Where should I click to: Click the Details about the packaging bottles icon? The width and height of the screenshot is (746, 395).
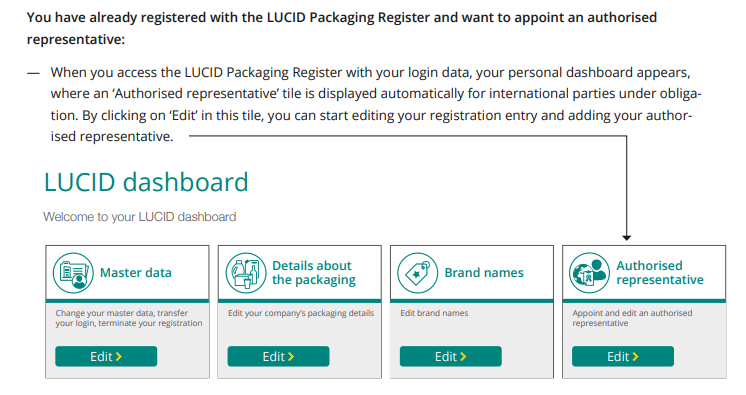point(245,273)
